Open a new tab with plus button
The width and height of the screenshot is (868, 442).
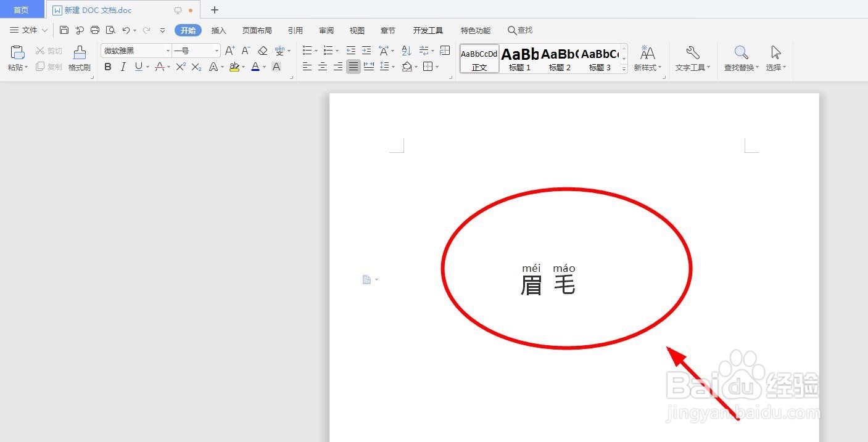(215, 10)
